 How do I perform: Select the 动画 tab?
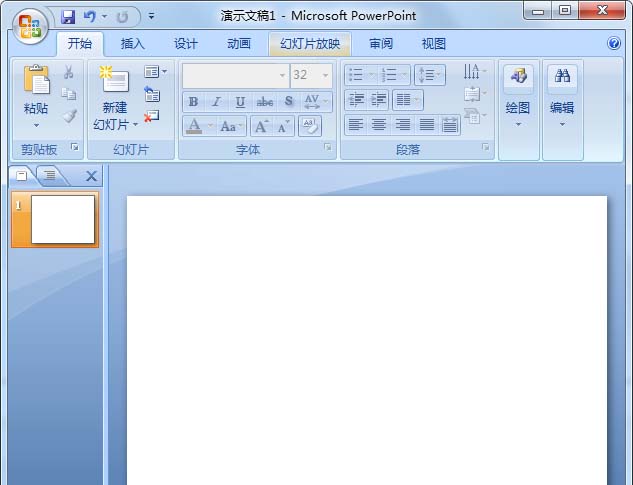(x=239, y=44)
